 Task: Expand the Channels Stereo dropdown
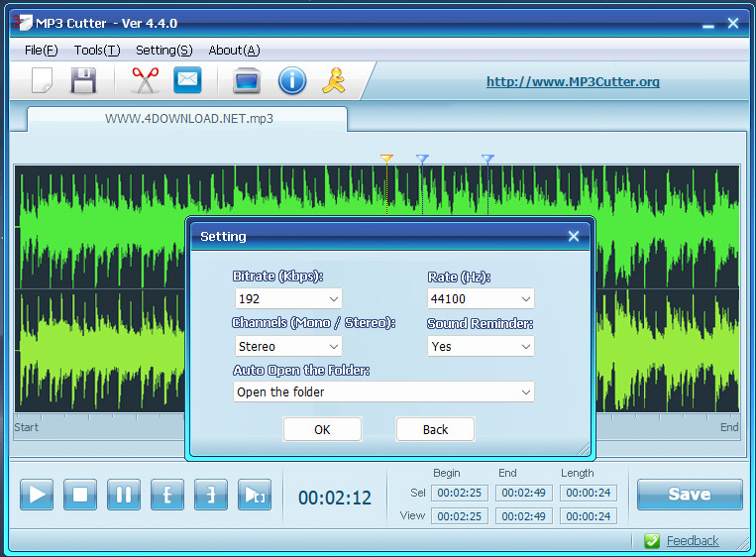coord(288,346)
